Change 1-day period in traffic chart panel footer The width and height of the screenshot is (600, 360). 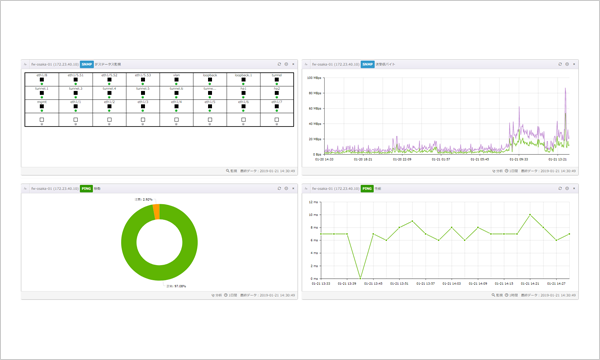511,171
